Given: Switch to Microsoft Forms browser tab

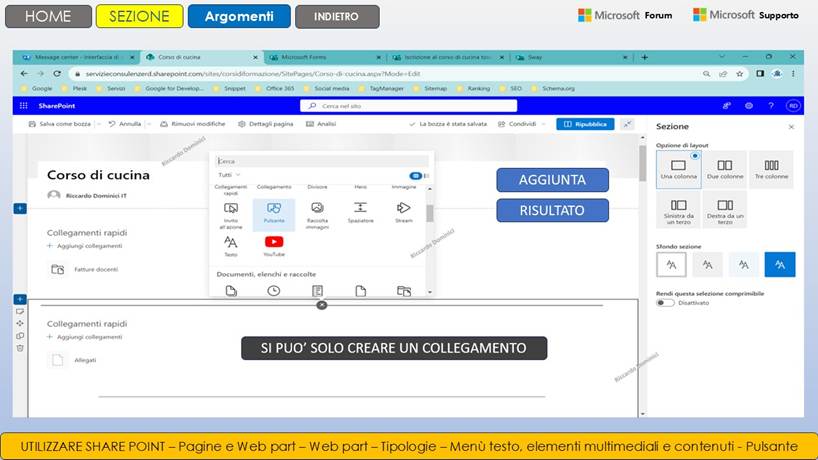Looking at the screenshot, I should click(324, 57).
